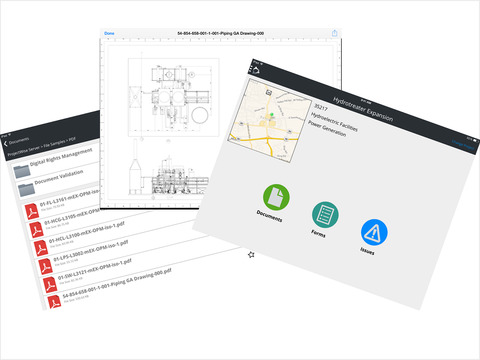Tap the Piping GA Drawing title in viewer
Image resolution: width=480 pixels, height=360 pixels.
click(x=220, y=33)
